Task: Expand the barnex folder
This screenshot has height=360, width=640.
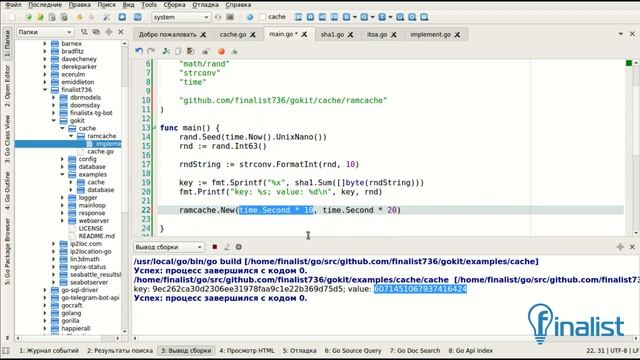Action: (45, 43)
